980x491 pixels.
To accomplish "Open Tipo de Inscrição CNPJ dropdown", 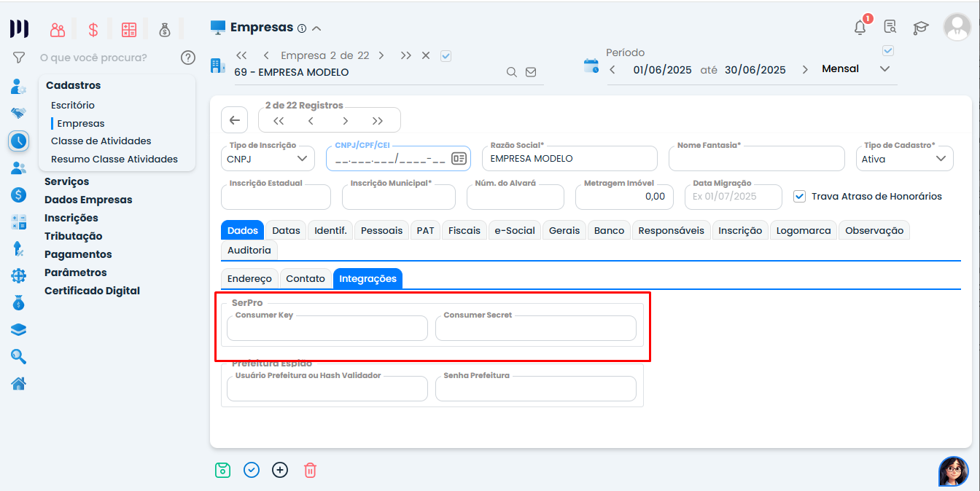I will 268,158.
